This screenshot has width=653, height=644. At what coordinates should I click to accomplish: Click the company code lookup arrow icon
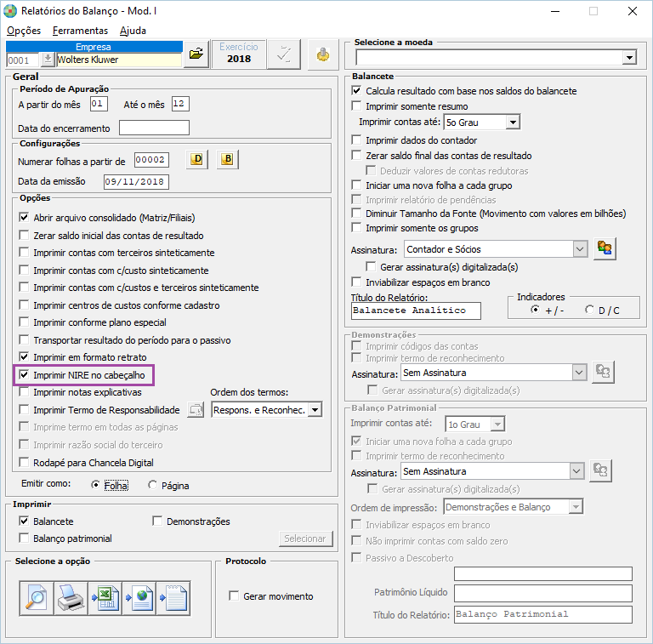click(x=48, y=60)
